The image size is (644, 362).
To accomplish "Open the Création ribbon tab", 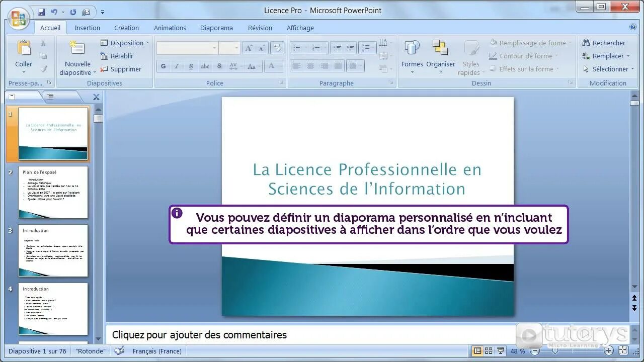I will (126, 28).
